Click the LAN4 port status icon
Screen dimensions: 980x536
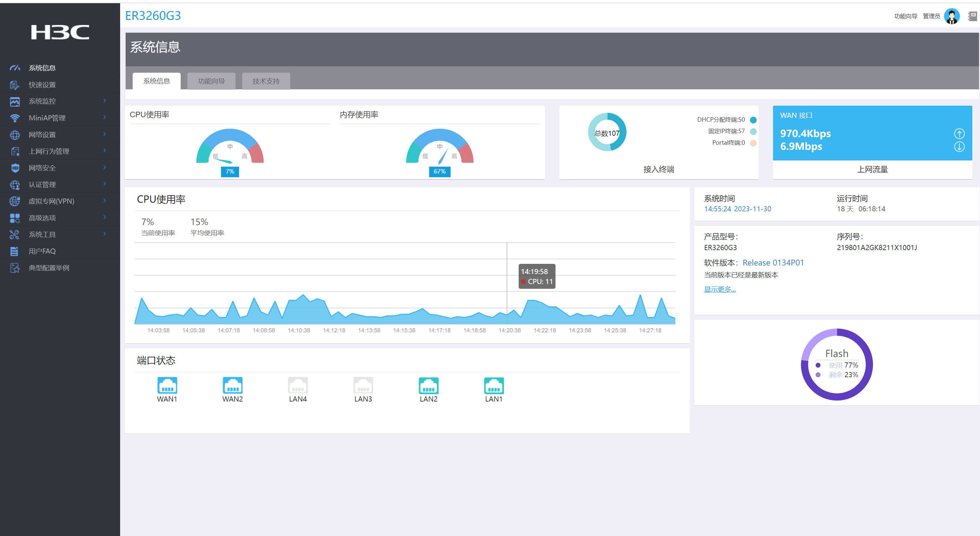298,385
